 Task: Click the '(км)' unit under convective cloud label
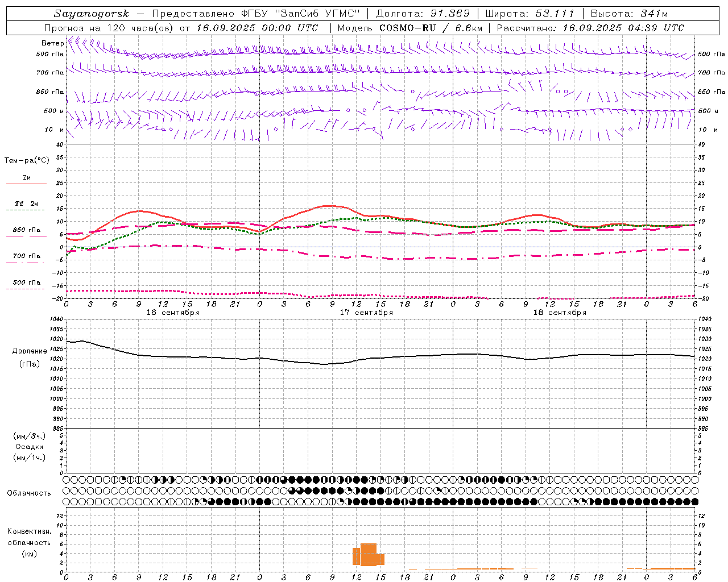30,554
